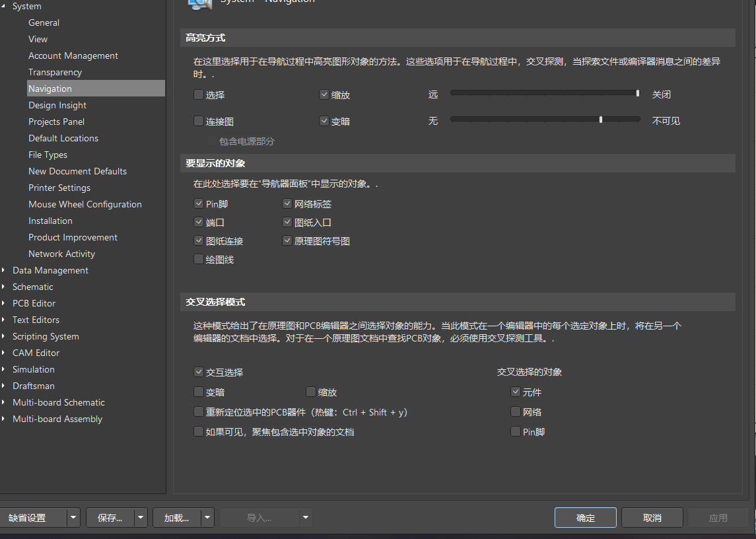Enable the 连接图 checkbox
The width and height of the screenshot is (756, 539).
pos(199,120)
